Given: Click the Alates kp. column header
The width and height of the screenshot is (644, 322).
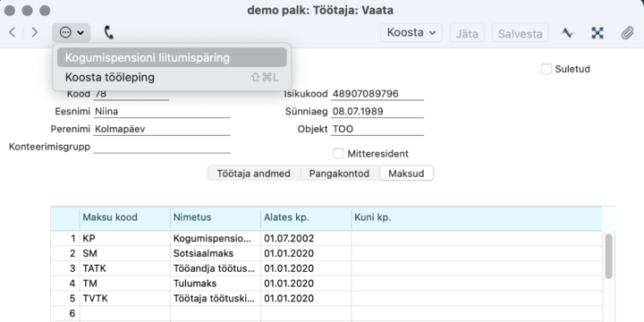Looking at the screenshot, I should tap(306, 217).
